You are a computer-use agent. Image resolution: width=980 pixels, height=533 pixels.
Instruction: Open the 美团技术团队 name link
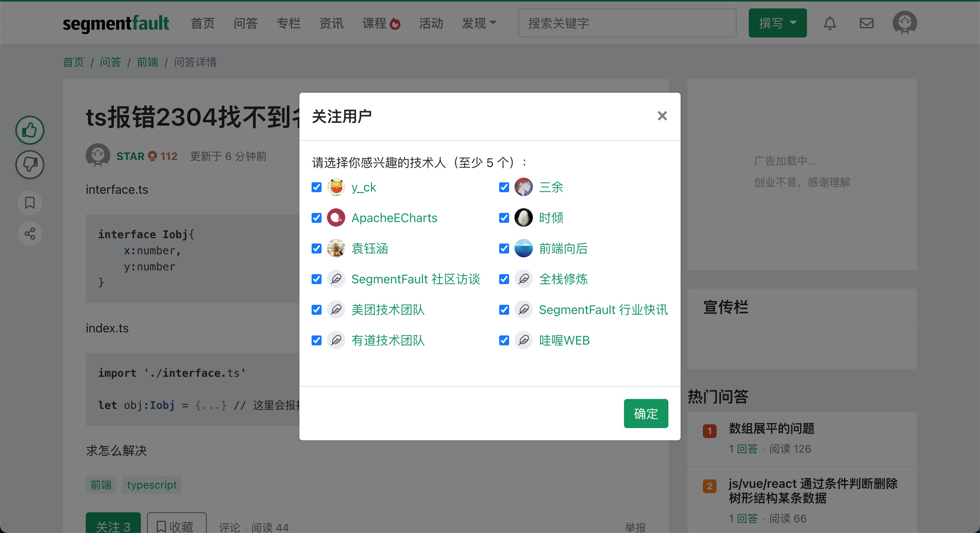(x=388, y=310)
